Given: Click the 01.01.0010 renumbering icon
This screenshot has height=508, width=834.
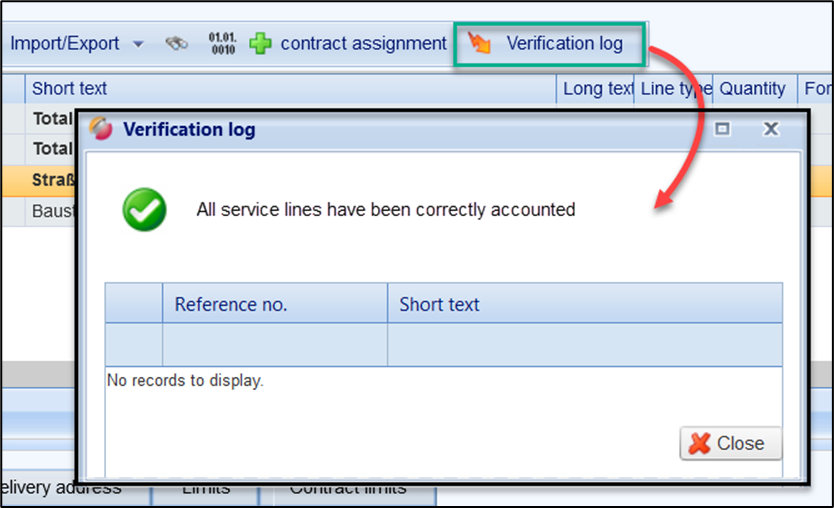Looking at the screenshot, I should 221,44.
